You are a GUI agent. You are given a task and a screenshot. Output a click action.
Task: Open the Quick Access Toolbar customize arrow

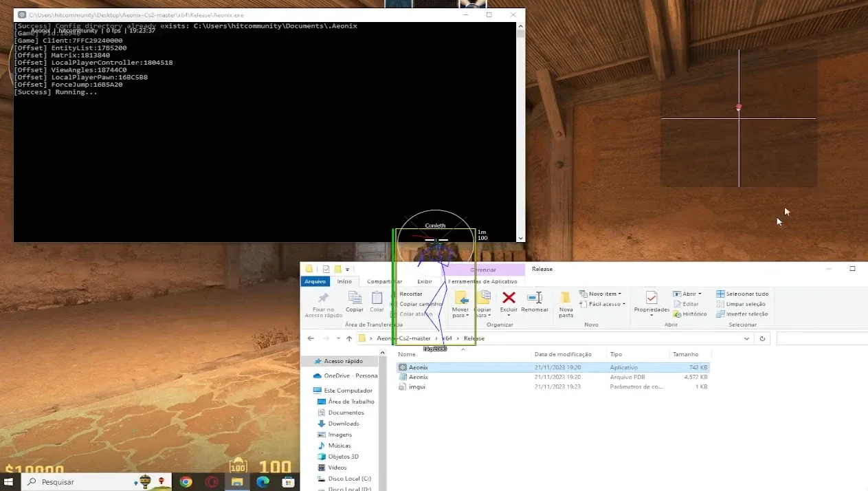point(348,270)
